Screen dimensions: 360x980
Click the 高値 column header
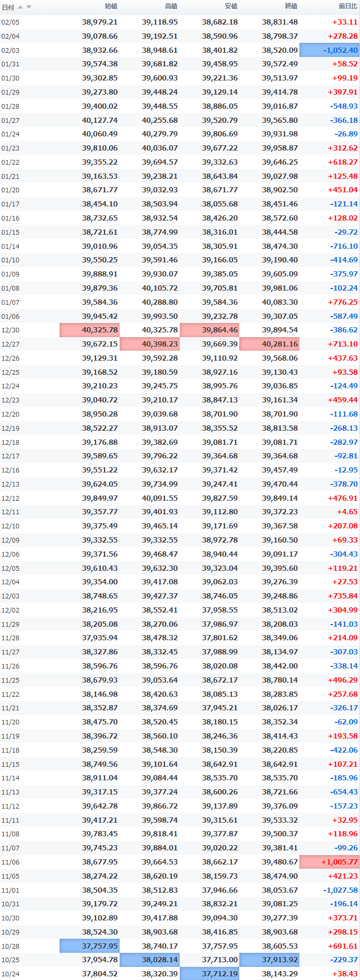(171, 6)
